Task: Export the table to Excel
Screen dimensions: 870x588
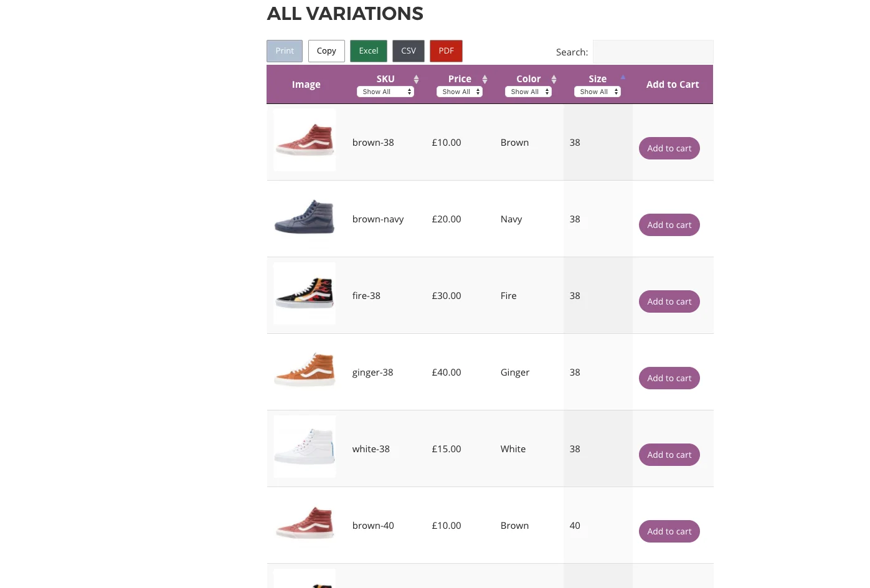Action: (368, 50)
